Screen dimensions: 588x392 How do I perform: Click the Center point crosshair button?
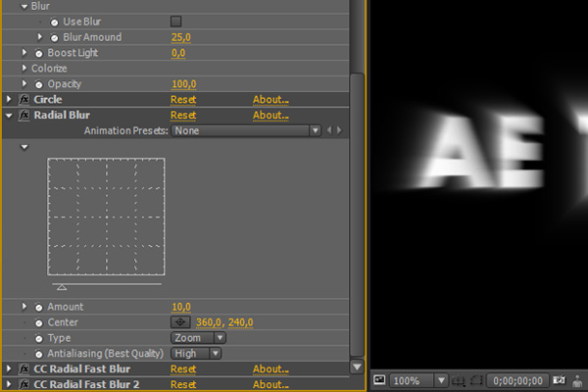coord(180,322)
